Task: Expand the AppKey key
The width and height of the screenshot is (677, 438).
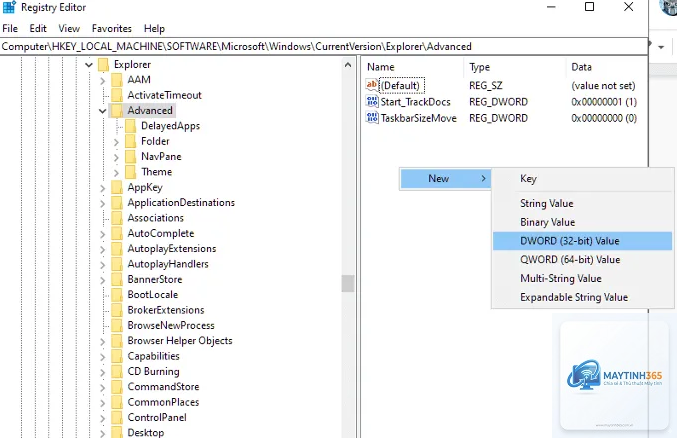Action: click(103, 188)
